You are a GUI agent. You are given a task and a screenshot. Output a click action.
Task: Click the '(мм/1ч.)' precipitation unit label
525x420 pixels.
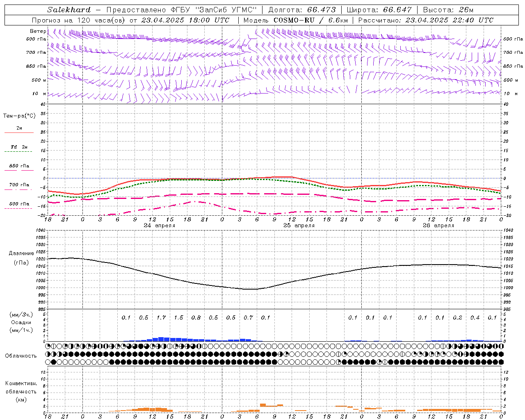[21, 330]
